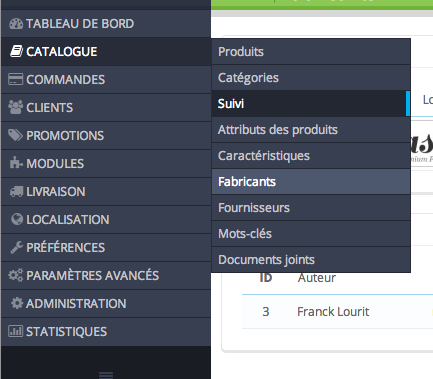Open the MODULES menu label
Screen dimensions: 433x379
click(x=55, y=164)
